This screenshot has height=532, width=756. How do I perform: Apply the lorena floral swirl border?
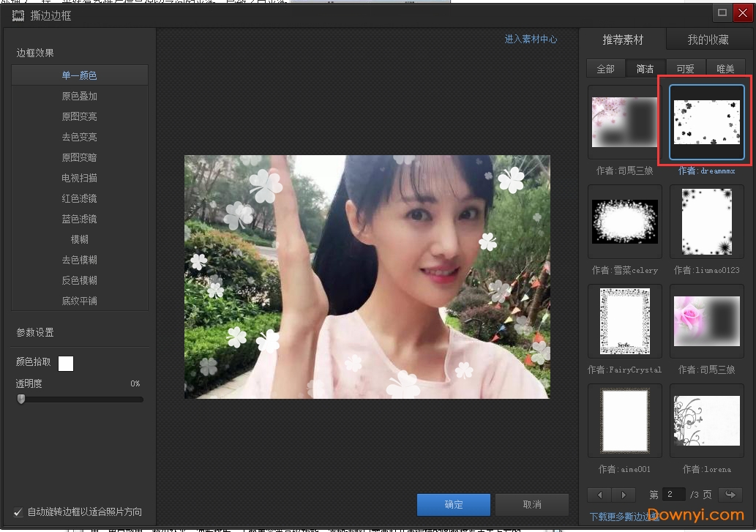click(x=706, y=421)
